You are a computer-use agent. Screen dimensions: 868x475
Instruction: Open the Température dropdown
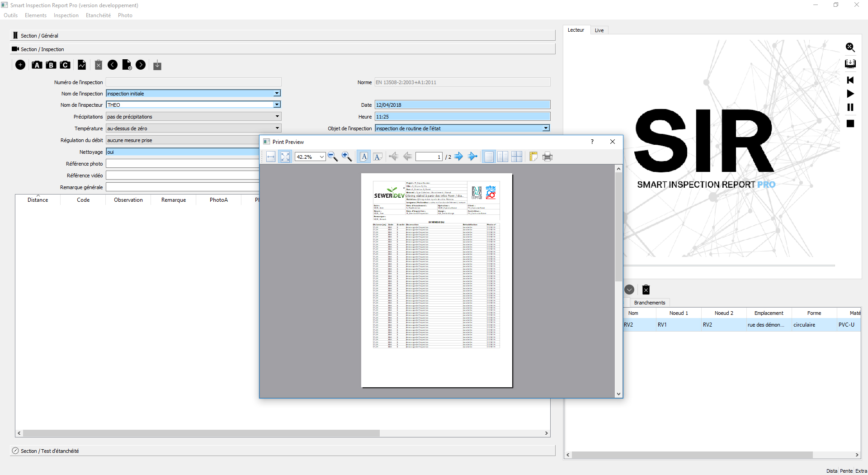coord(277,128)
